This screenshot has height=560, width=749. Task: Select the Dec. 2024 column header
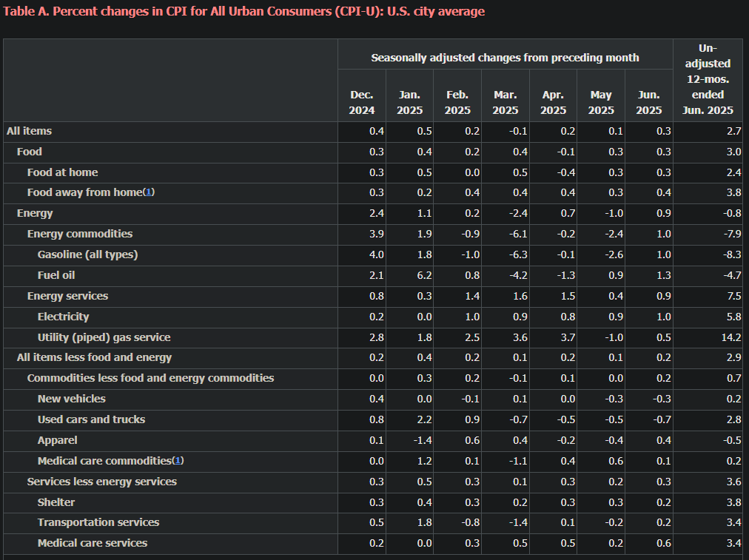click(x=362, y=102)
